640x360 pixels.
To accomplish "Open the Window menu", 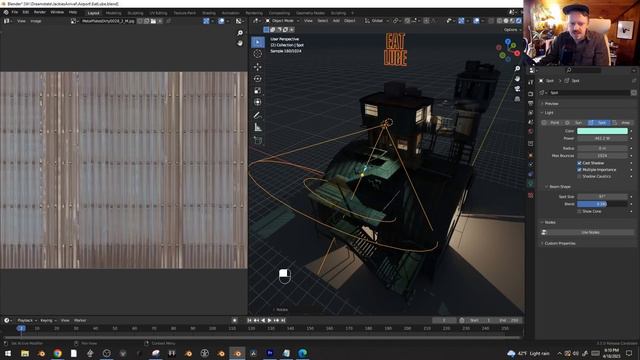I will tap(57, 12).
